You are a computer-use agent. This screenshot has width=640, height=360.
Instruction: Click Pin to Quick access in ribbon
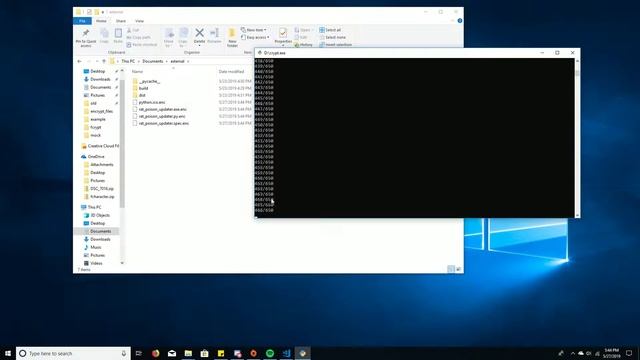pos(86,38)
